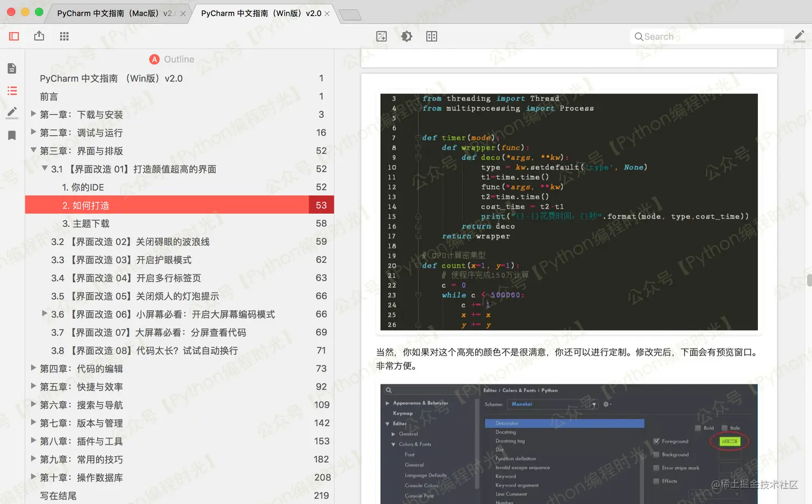The image size is (812, 504).
Task: Expand 第二章：调试与运行
Action: 33,132
